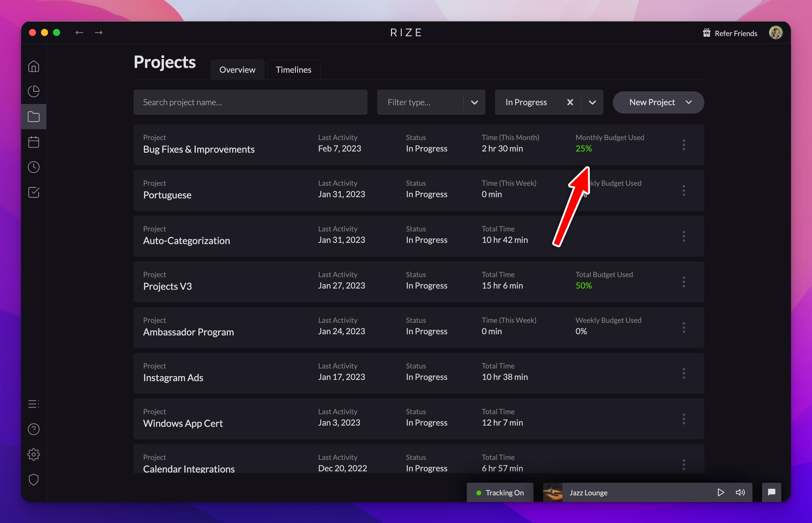Expand the Filter type dropdown arrow
The width and height of the screenshot is (812, 523).
click(475, 102)
